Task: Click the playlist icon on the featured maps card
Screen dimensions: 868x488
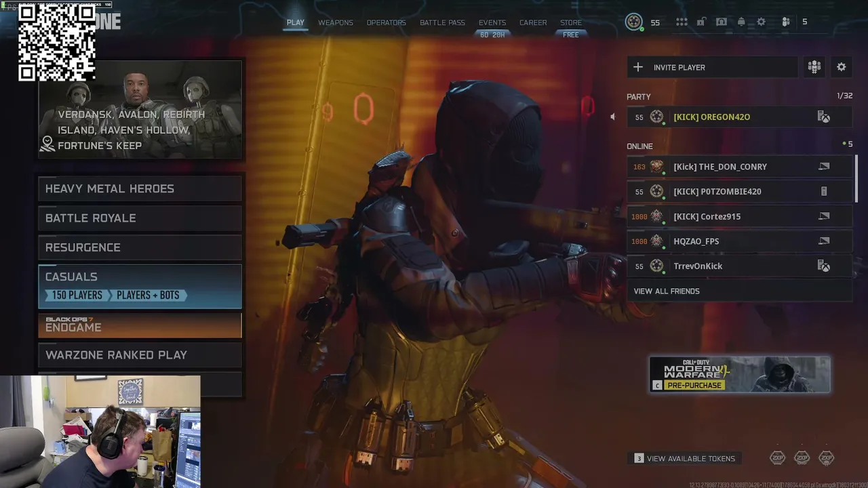Action: click(x=47, y=144)
